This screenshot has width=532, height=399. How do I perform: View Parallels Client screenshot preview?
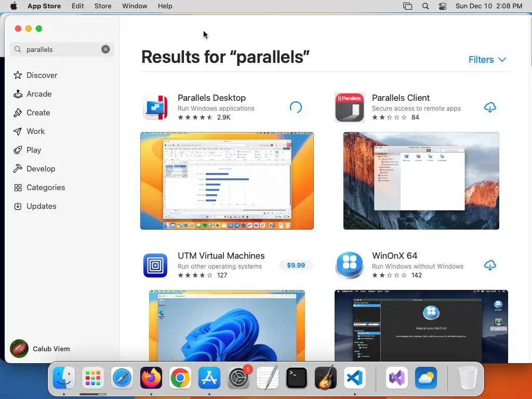[421, 181]
